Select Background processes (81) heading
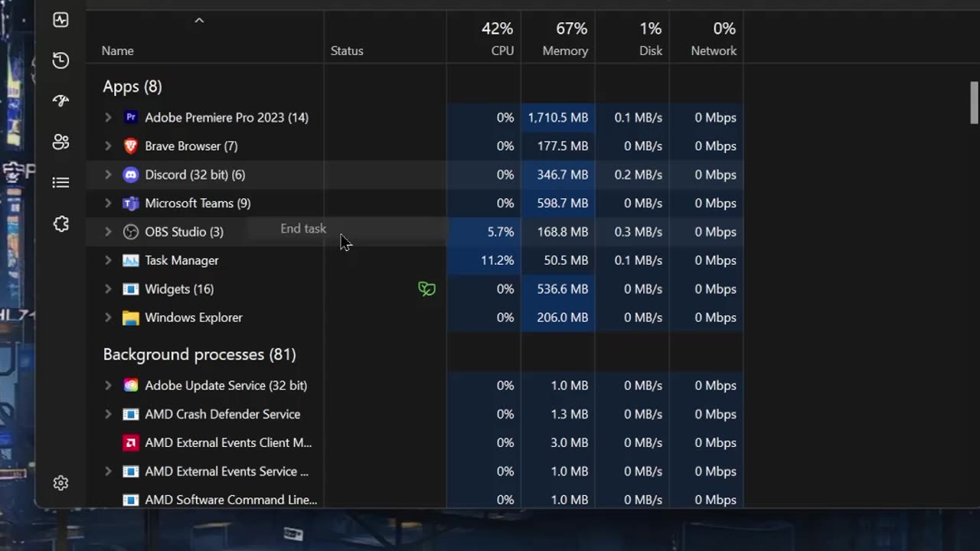The height and width of the screenshot is (551, 980). click(200, 354)
